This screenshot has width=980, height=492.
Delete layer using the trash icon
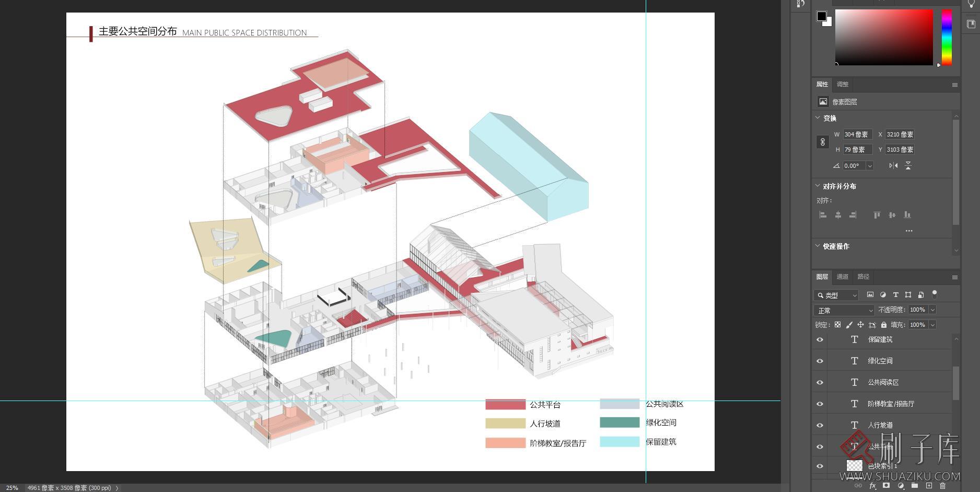942,486
